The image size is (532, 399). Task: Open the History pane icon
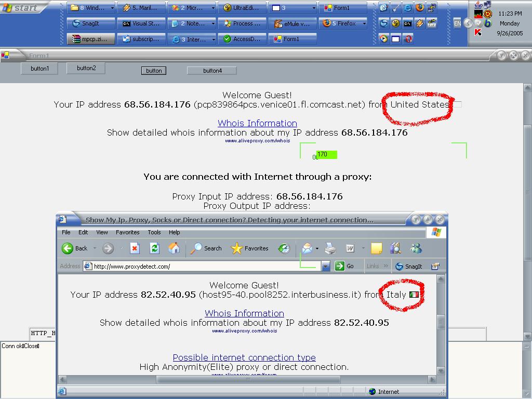coord(284,248)
